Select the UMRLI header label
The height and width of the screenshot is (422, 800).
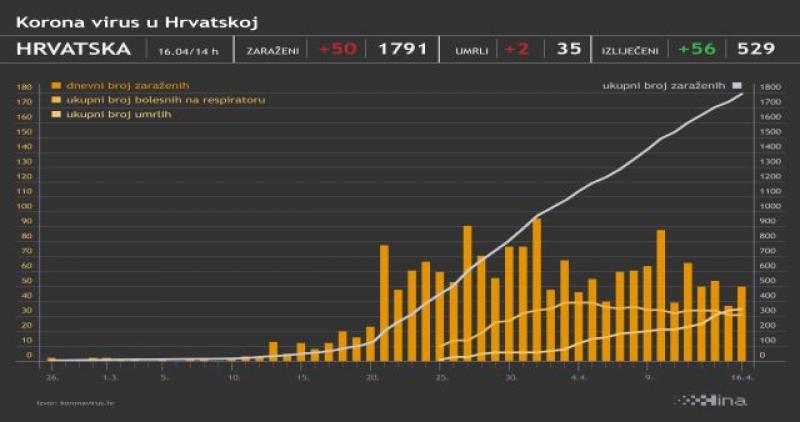[471, 50]
